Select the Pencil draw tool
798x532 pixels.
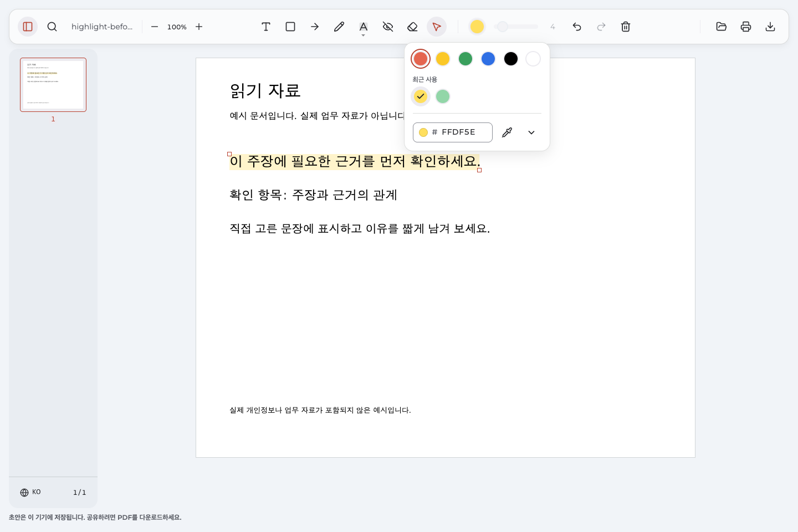[339, 27]
